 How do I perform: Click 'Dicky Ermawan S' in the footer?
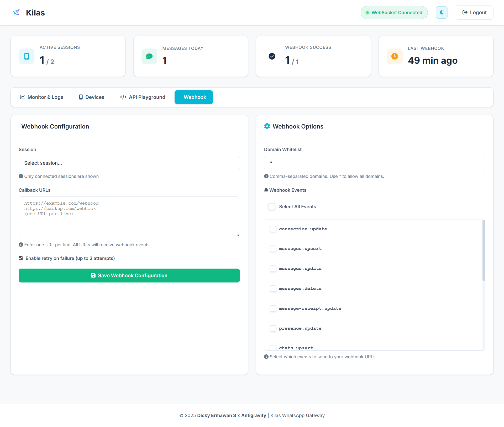[217, 415]
